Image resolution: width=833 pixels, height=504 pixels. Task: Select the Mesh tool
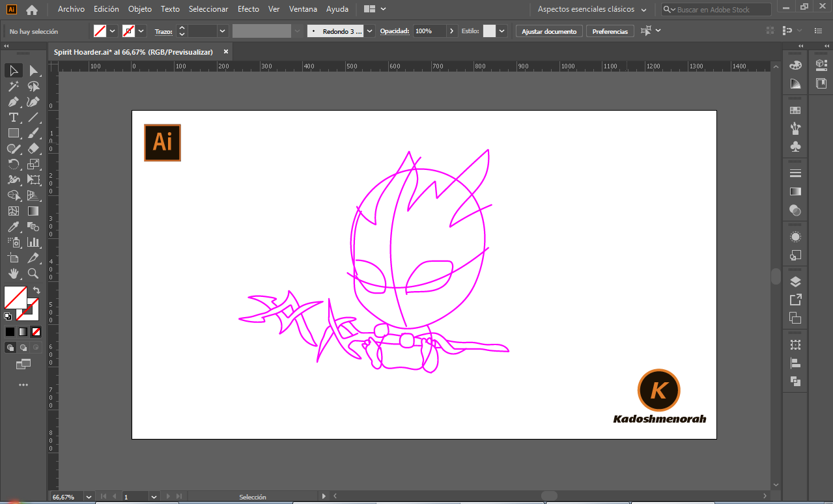[x=14, y=211]
